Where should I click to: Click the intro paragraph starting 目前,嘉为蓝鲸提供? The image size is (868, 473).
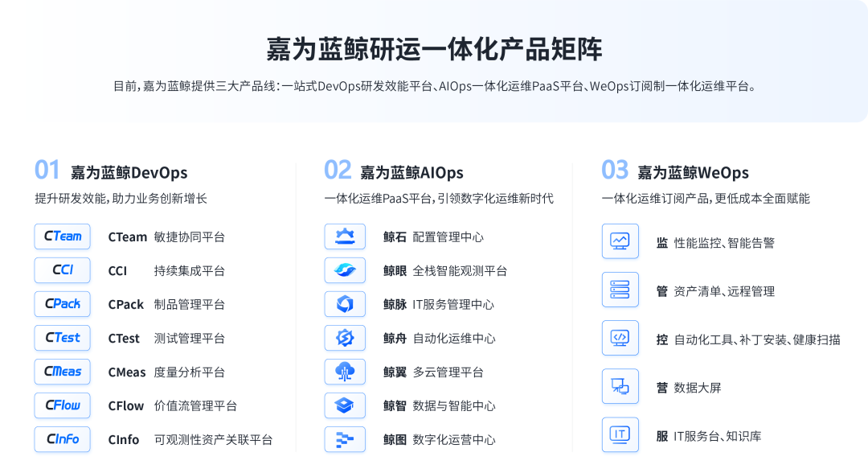click(x=435, y=86)
